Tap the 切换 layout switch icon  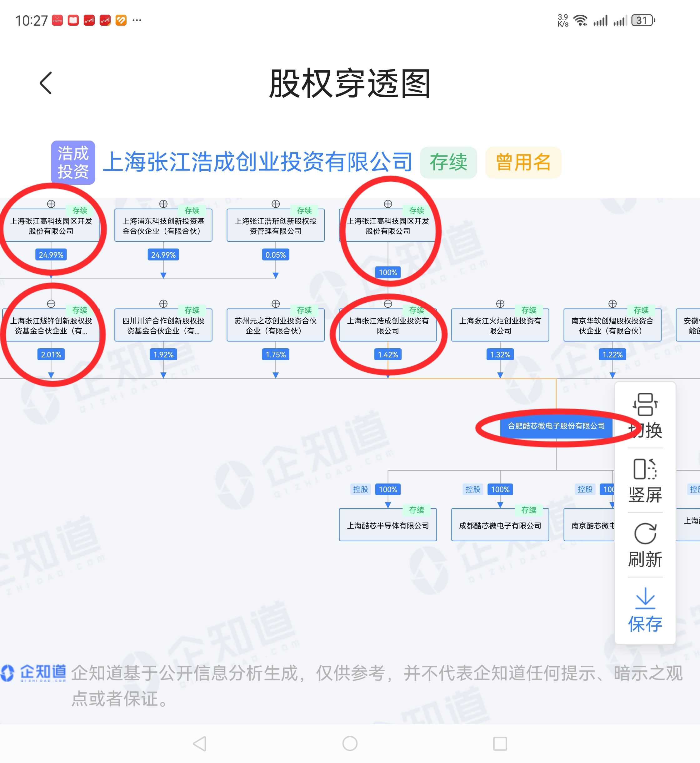click(x=645, y=405)
